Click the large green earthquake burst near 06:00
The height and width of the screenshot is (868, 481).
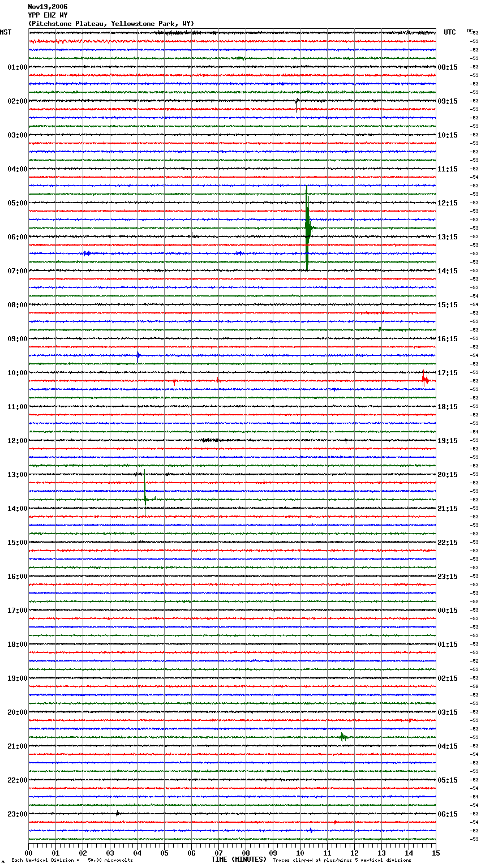(307, 228)
